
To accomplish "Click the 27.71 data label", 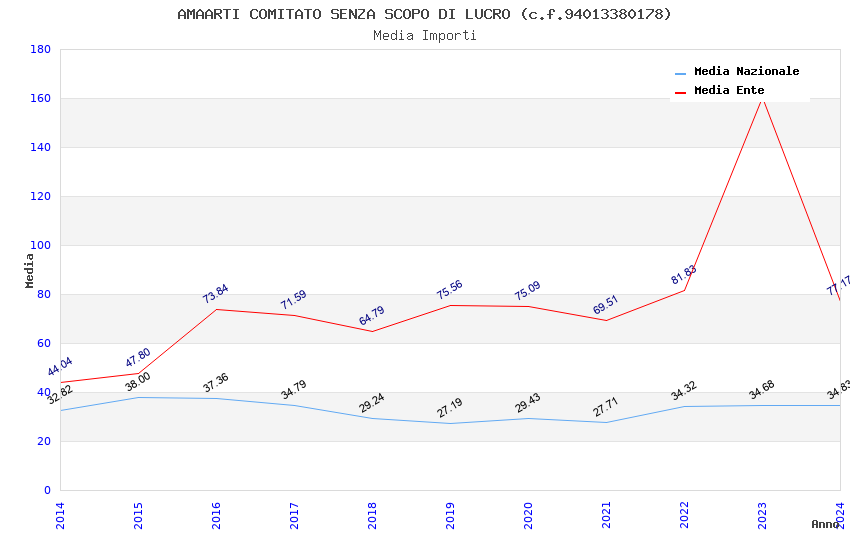I will [x=606, y=407].
